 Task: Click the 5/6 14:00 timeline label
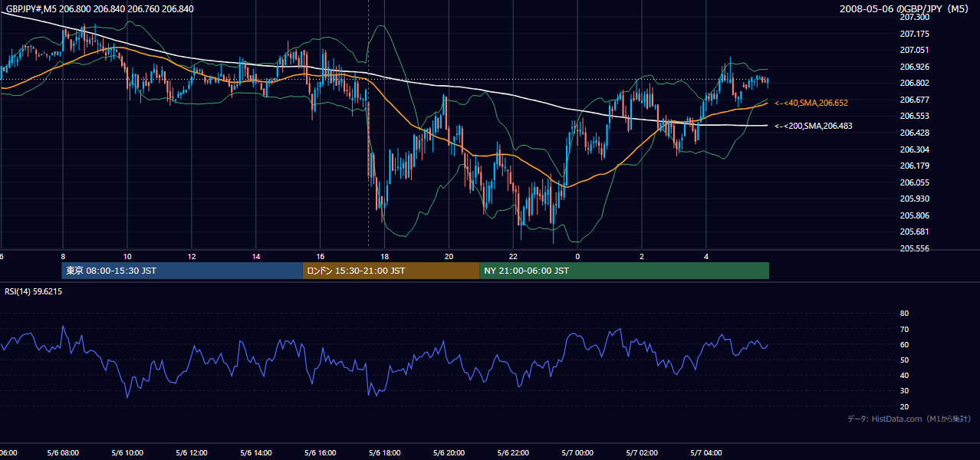click(256, 453)
